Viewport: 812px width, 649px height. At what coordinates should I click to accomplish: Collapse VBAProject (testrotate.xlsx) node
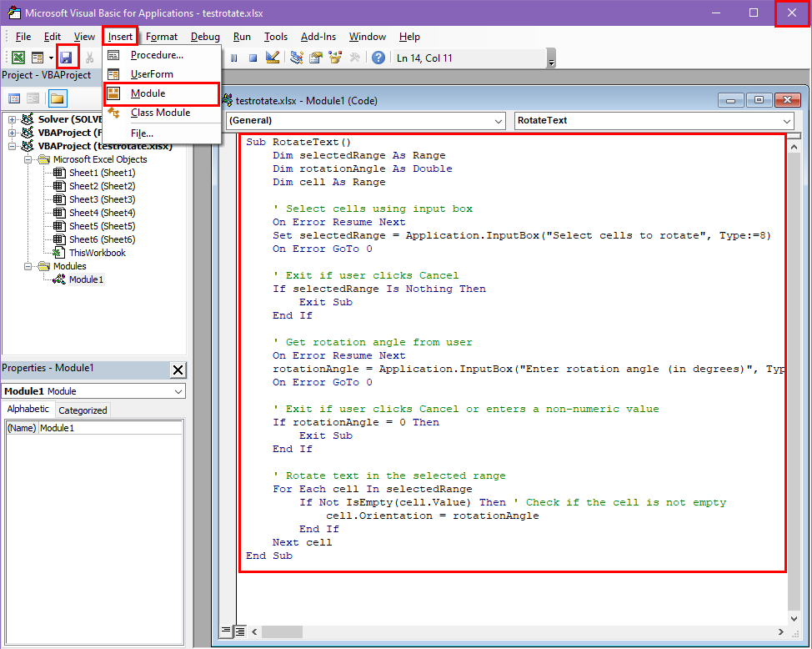click(x=12, y=147)
